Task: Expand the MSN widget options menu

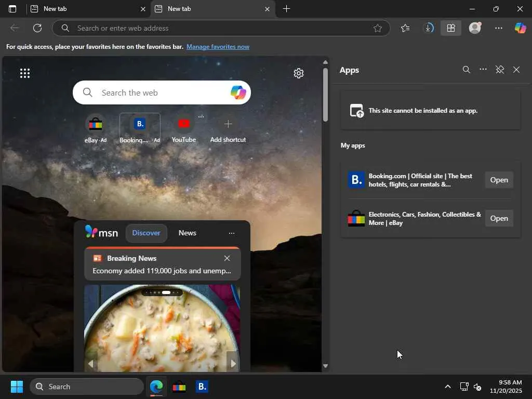Action: coord(232,233)
